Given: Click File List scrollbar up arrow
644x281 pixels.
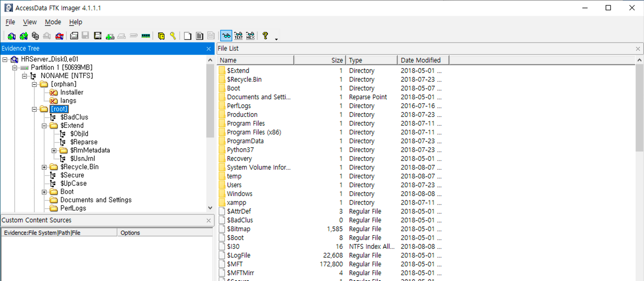Looking at the screenshot, I should [x=639, y=60].
